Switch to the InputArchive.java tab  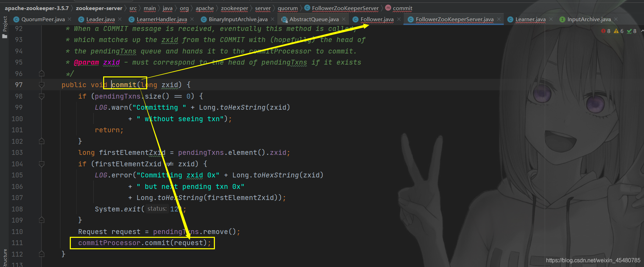[589, 19]
